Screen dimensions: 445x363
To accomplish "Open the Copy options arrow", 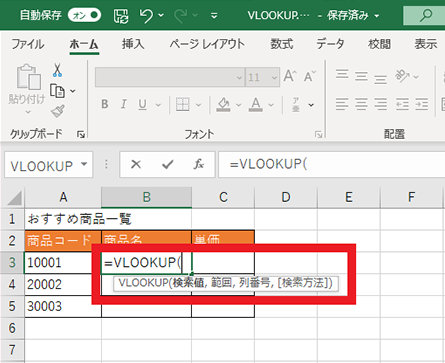I will [x=73, y=91].
